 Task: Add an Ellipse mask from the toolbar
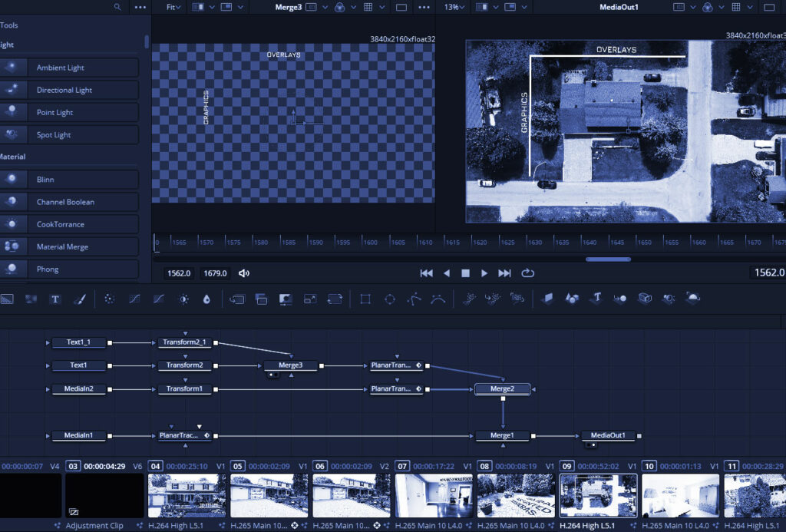click(x=389, y=299)
